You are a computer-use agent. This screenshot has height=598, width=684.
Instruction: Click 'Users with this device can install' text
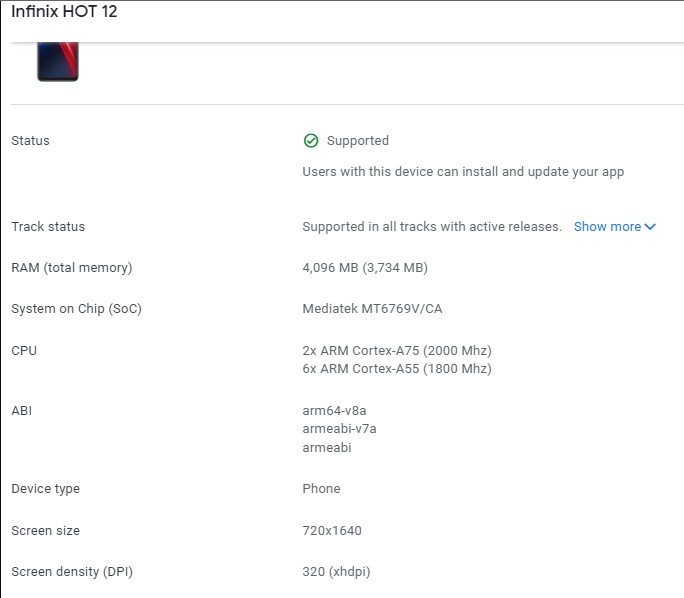(463, 172)
